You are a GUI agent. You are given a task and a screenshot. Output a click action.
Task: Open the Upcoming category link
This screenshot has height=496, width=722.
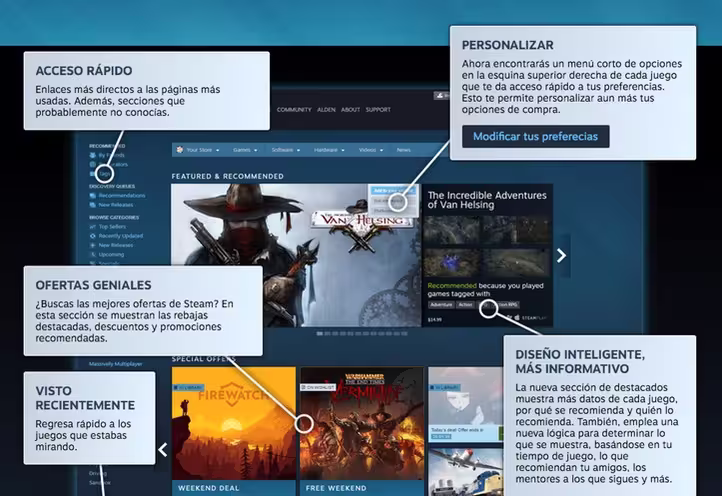111,254
